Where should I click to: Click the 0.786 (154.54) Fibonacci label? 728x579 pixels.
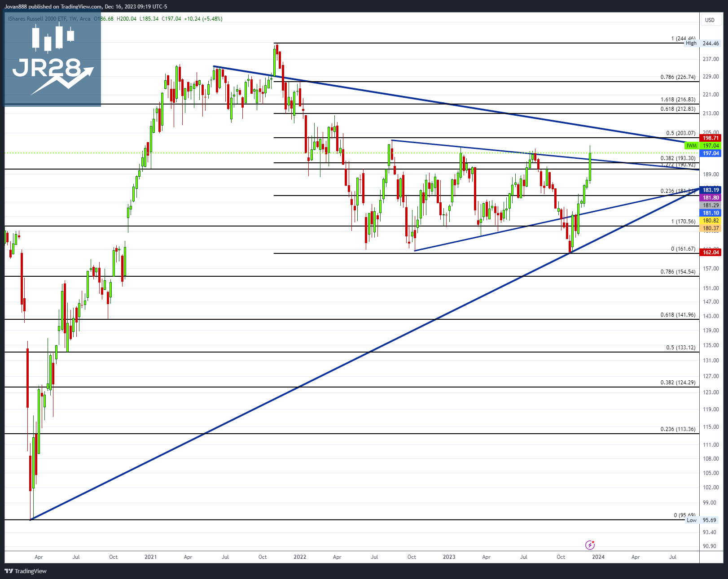click(678, 272)
